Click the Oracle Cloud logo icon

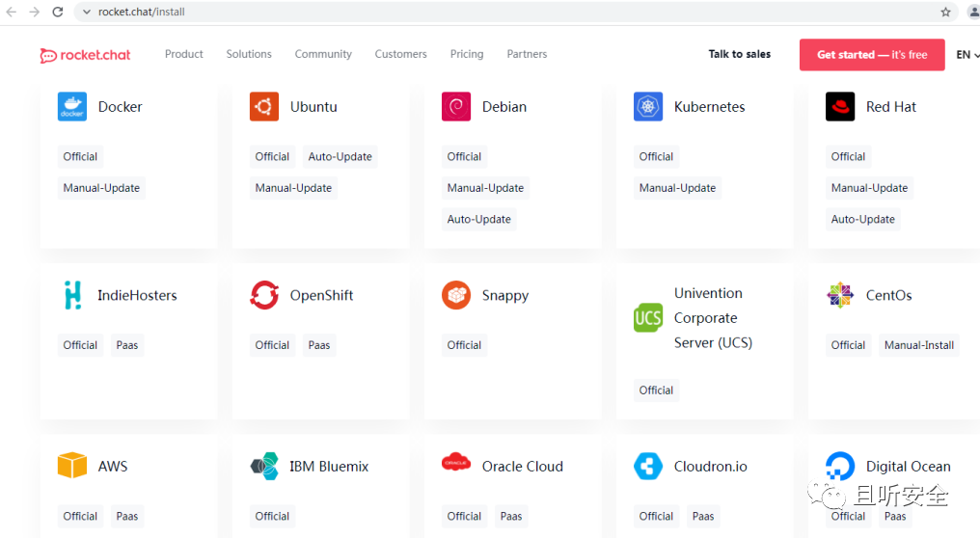coord(455,463)
